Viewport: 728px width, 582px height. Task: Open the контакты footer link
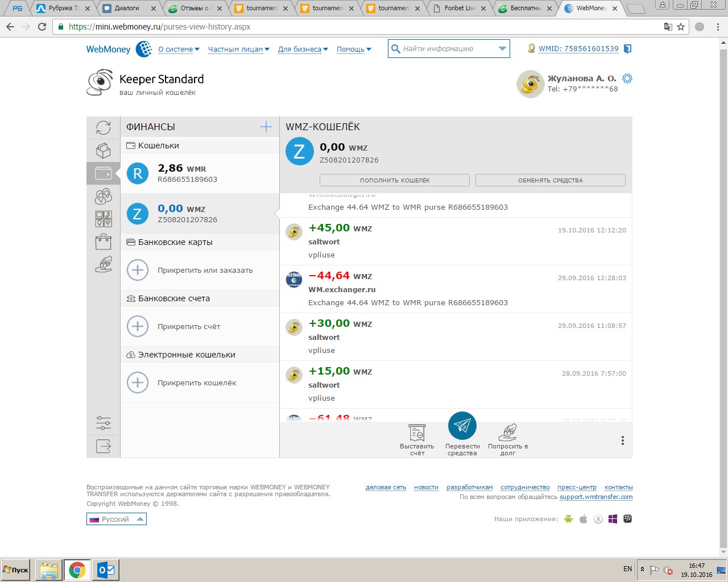pos(618,487)
